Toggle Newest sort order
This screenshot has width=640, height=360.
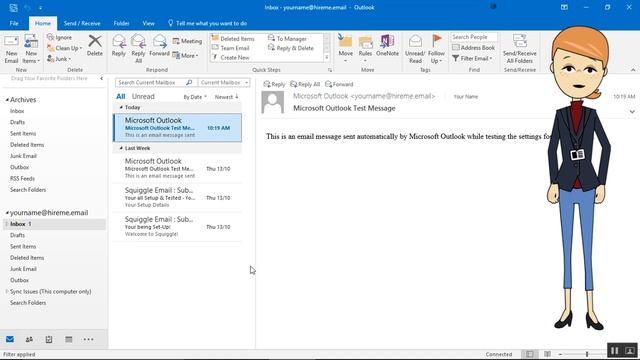pos(227,97)
